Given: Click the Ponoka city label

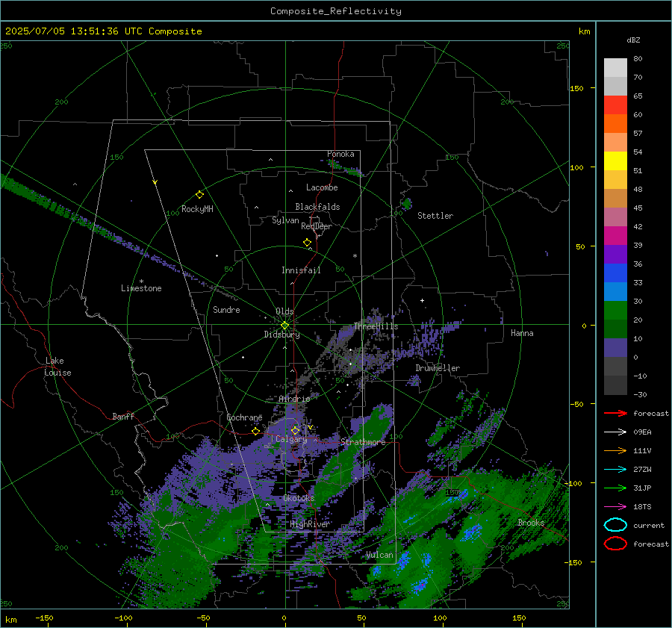Looking at the screenshot, I should click(x=340, y=154).
